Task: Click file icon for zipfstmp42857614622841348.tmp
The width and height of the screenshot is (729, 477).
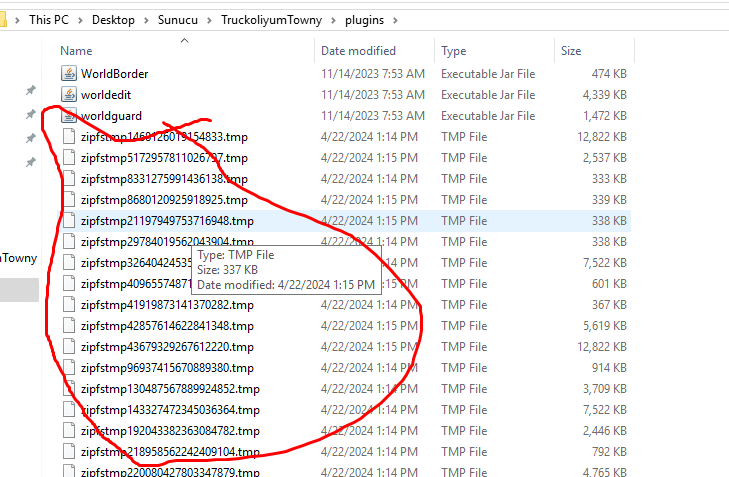Action: 69,325
